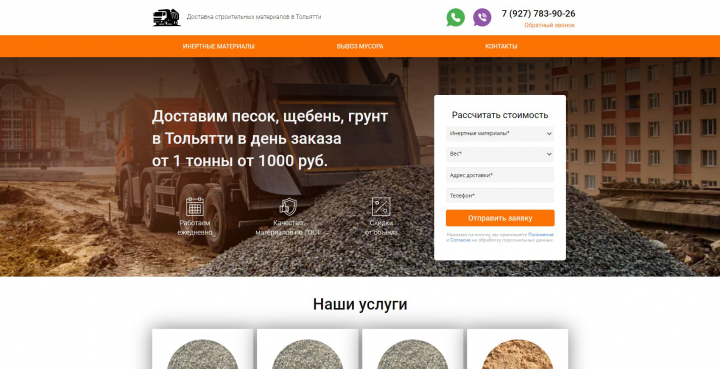The height and width of the screenshot is (369, 720).
Task: Click the sand-colored service thumbnail
Action: pos(518,354)
